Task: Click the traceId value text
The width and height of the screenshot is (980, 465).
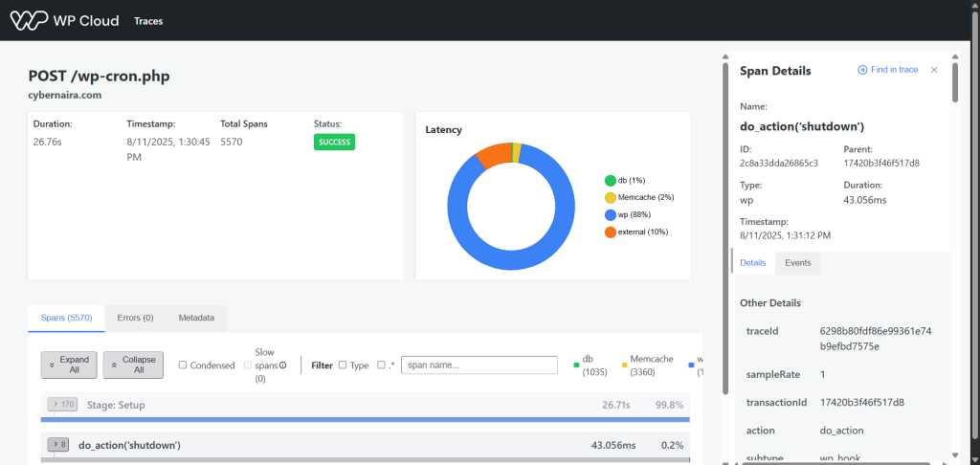Action: click(876, 339)
